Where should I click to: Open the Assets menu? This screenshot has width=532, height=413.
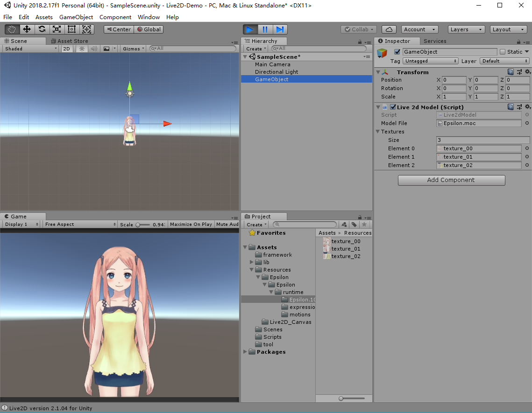pyautogui.click(x=44, y=17)
